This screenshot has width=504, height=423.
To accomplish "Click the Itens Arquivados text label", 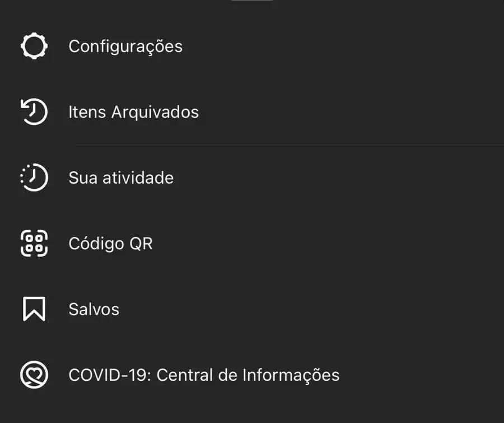I will (133, 112).
